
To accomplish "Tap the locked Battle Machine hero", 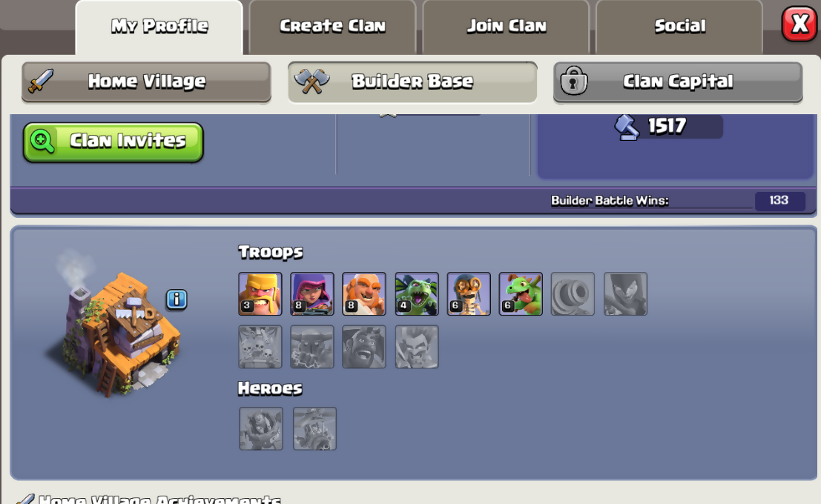I will (x=261, y=428).
